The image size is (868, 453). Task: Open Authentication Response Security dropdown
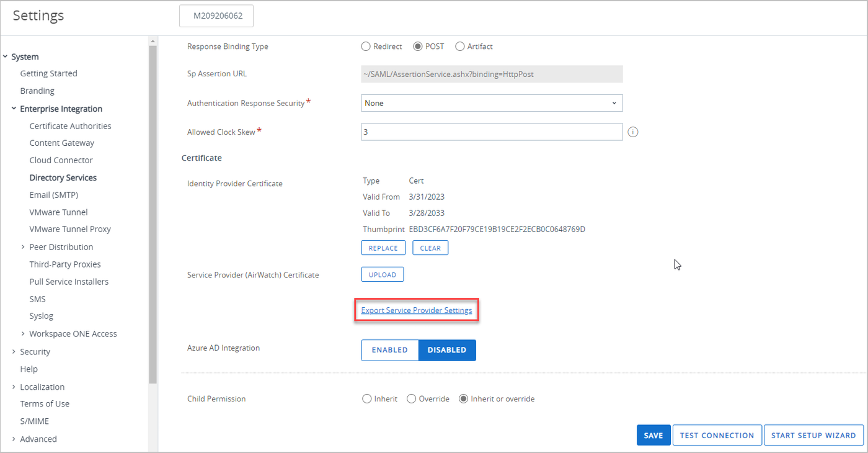coord(492,103)
